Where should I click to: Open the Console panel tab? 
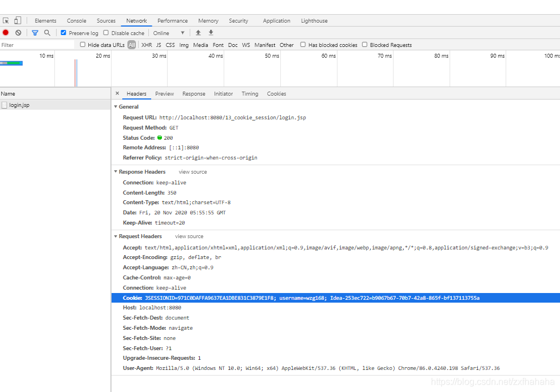[x=76, y=21]
